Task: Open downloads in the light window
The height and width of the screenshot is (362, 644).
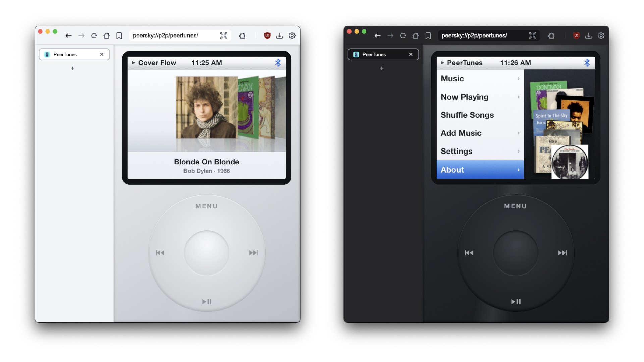Action: (x=280, y=36)
